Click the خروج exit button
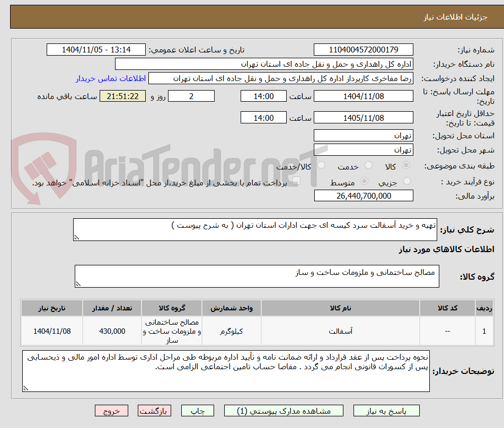Screen dimensions: 504x428 point(111,411)
